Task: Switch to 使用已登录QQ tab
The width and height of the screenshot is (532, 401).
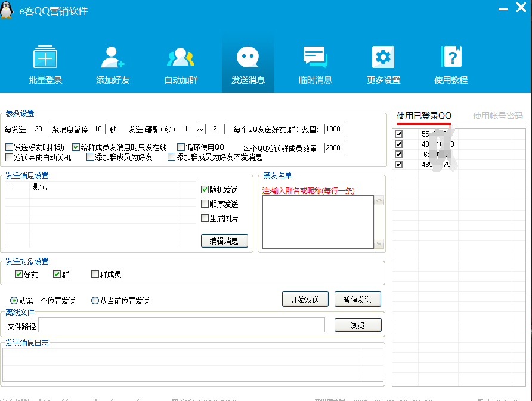Action: [424, 116]
